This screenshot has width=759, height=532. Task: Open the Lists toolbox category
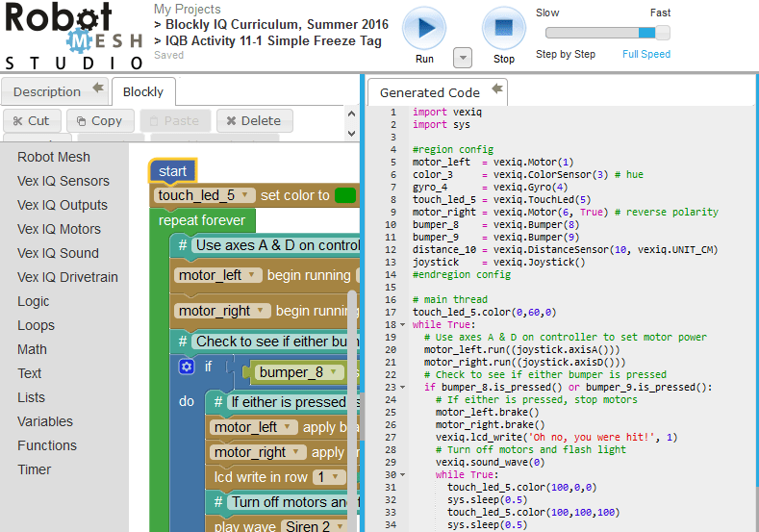pos(31,397)
